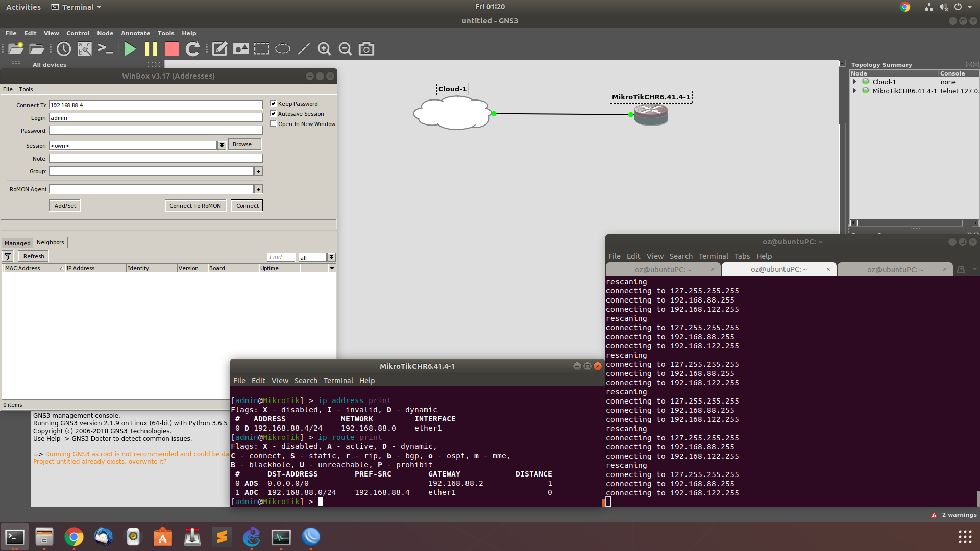Enable Open In New Window
This screenshot has height=551, width=980.
[274, 123]
